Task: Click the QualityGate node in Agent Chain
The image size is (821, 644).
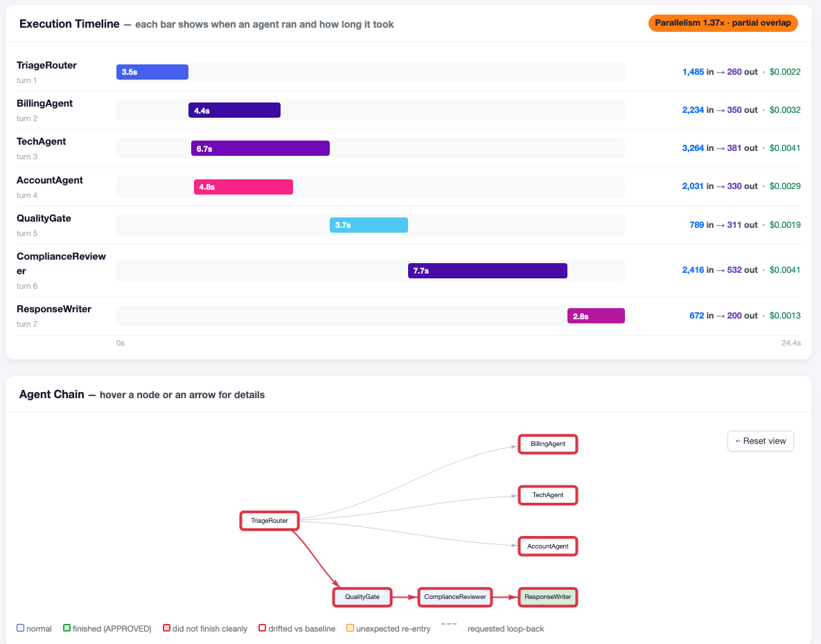Action: pyautogui.click(x=362, y=597)
